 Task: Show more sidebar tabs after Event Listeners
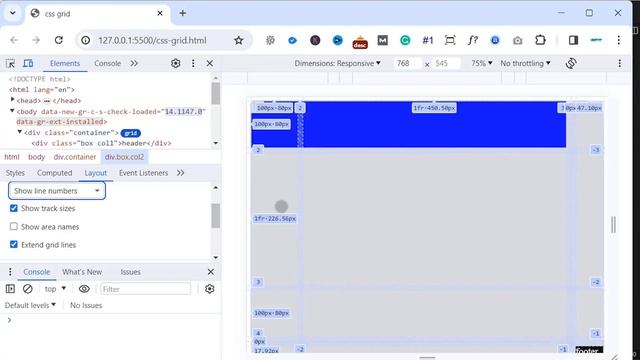click(x=180, y=173)
